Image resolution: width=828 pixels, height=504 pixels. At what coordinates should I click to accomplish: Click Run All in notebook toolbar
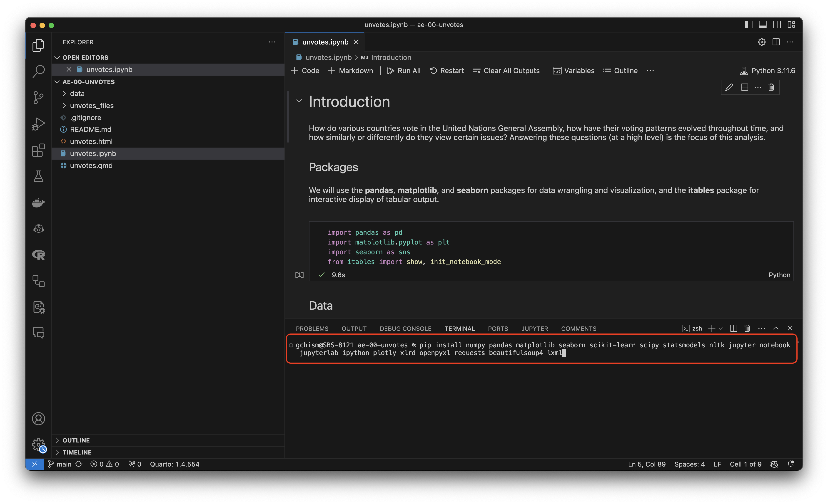(404, 71)
